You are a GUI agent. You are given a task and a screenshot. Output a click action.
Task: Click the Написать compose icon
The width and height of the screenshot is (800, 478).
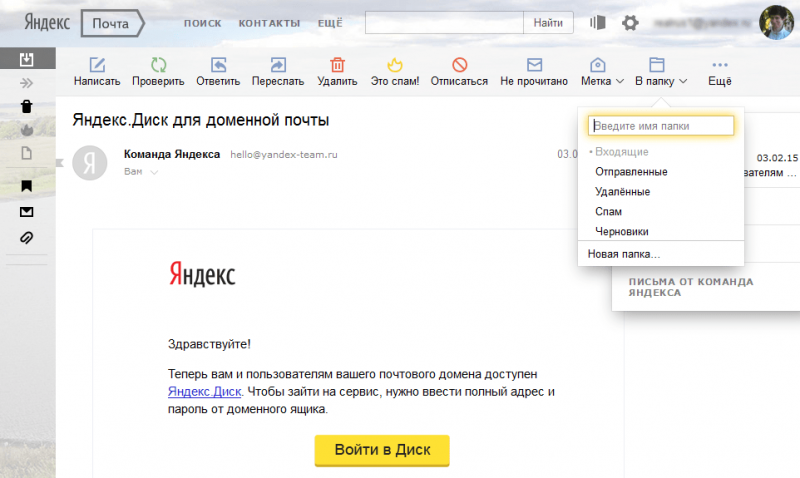point(97,65)
